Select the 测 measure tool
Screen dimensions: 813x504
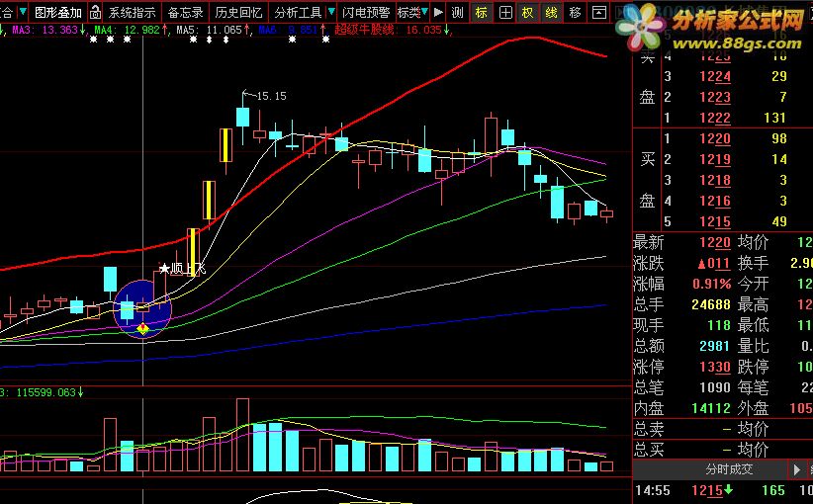pyautogui.click(x=457, y=12)
